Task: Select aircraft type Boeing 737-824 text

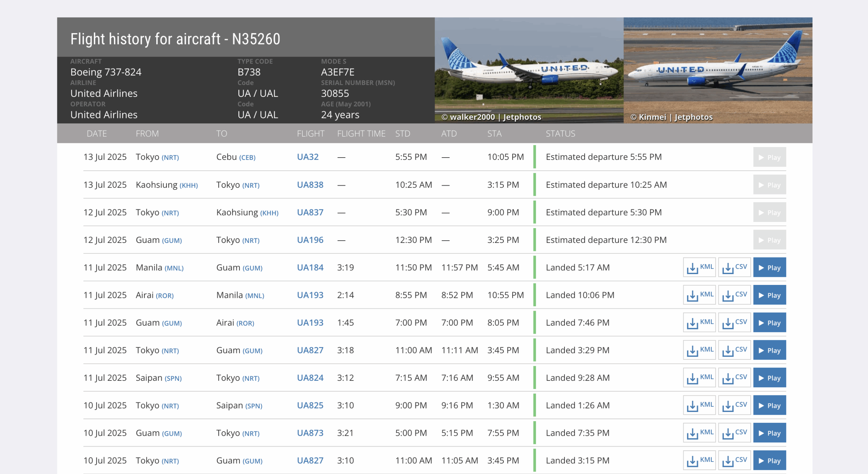Action: pyautogui.click(x=106, y=72)
